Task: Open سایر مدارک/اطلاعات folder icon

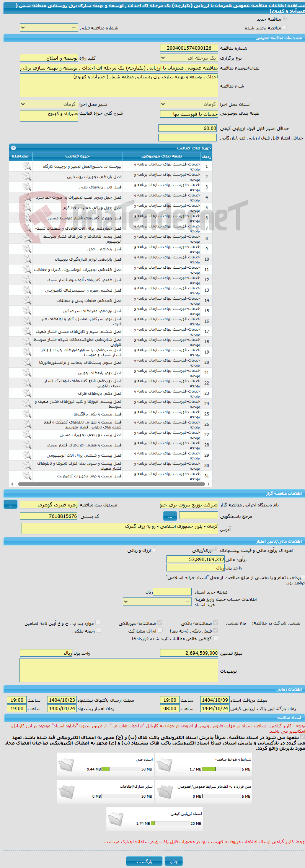Action: point(66,792)
